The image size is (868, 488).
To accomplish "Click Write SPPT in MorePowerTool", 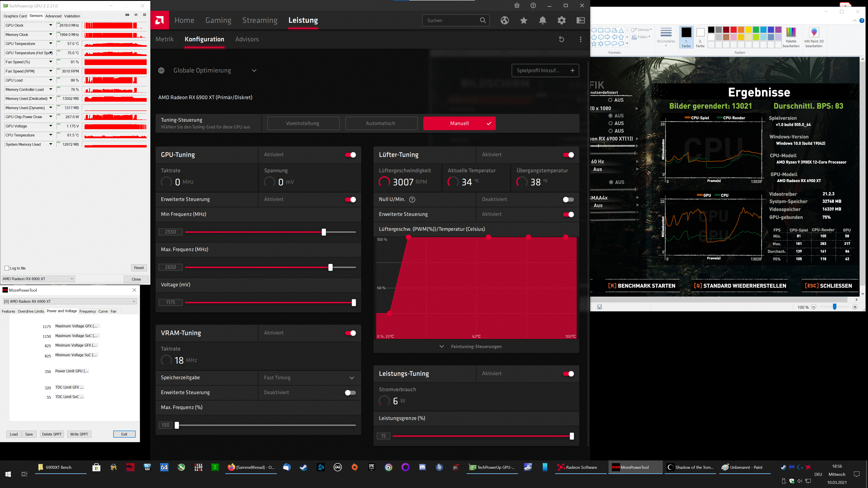I will click(79, 434).
